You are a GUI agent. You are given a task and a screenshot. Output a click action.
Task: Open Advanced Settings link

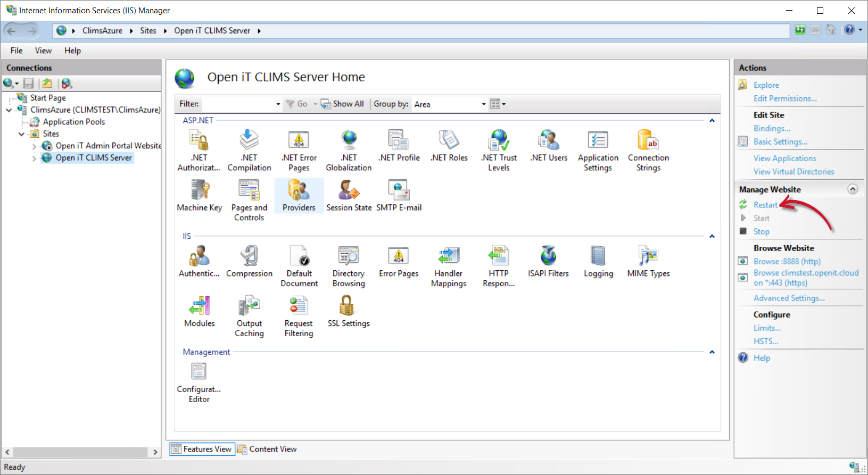click(789, 298)
